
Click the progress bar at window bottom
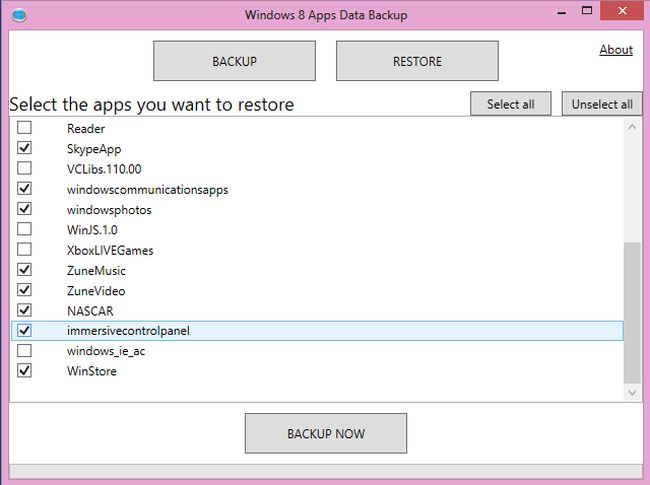[x=326, y=471]
